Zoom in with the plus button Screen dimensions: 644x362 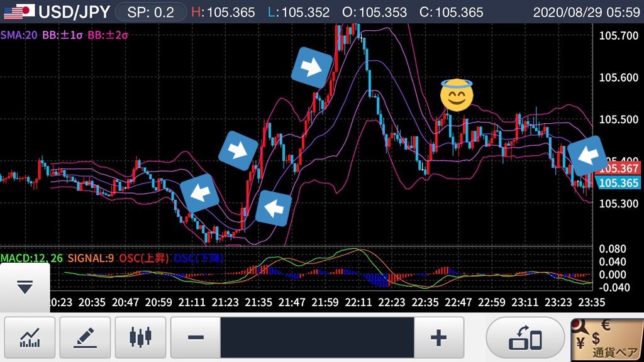click(438, 337)
